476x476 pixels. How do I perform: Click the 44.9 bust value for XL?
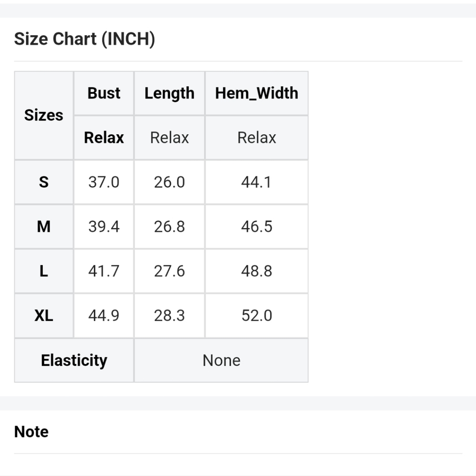tap(104, 316)
